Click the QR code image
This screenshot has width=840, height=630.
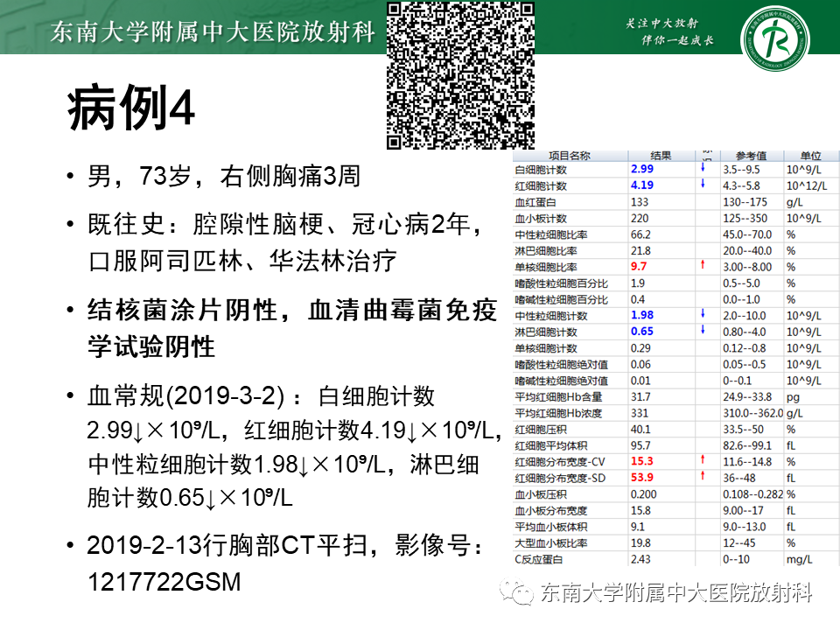461,75
